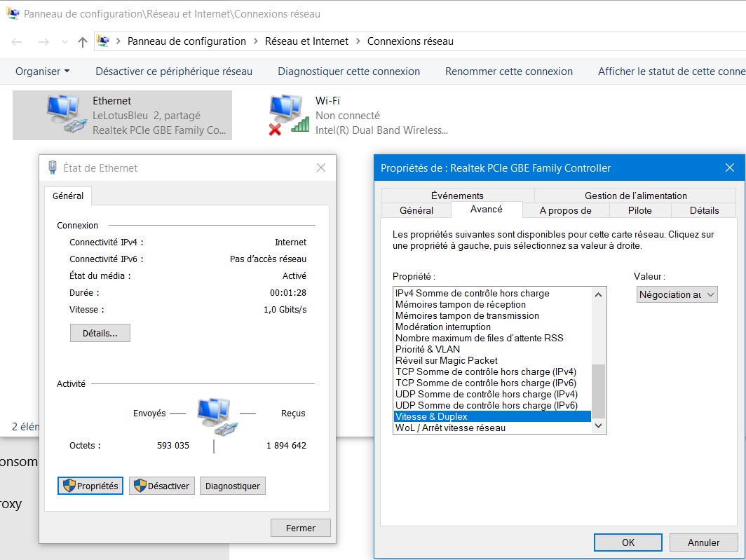Click OK in Realtek properties
The width and height of the screenshot is (746, 560).
(x=628, y=542)
